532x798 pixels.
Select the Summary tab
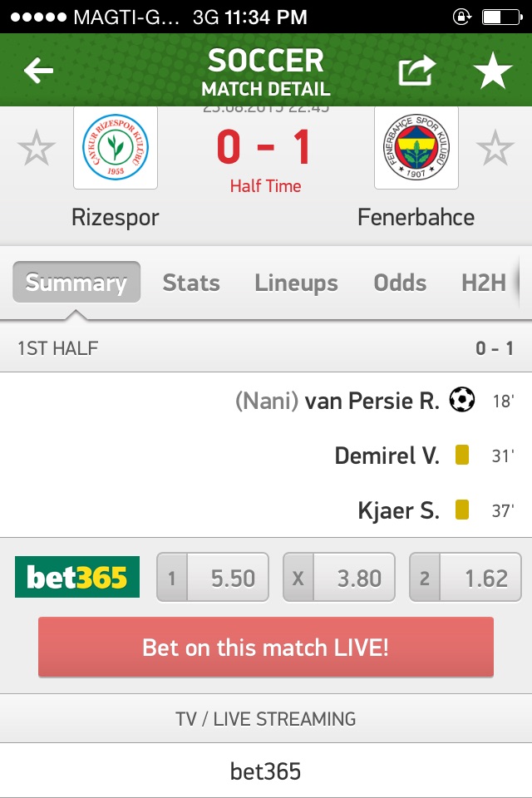tap(76, 283)
